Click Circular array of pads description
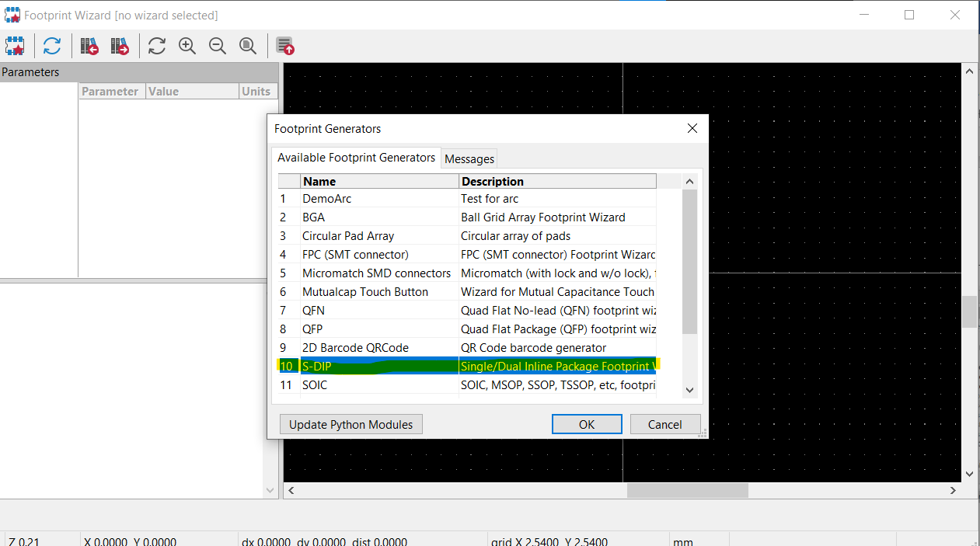The height and width of the screenshot is (546, 980). click(x=516, y=235)
